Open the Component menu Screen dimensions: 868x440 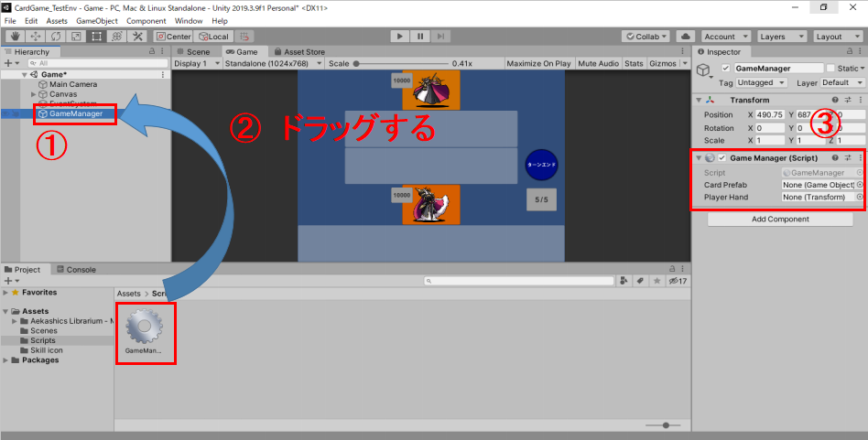(146, 21)
